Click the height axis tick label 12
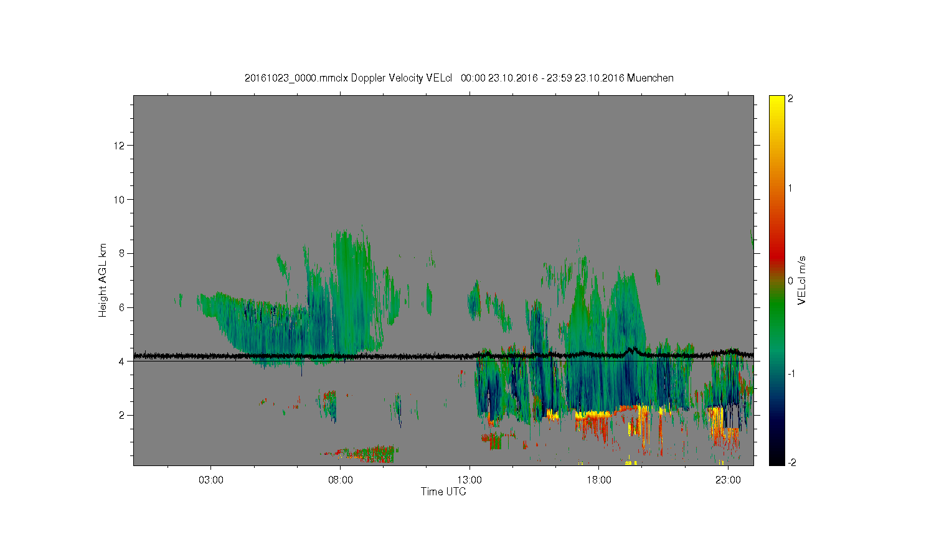The width and height of the screenshot is (934, 560). tap(120, 146)
